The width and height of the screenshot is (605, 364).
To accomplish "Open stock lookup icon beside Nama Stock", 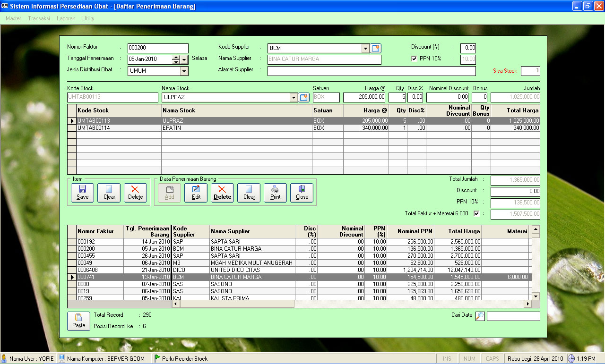I will [304, 98].
